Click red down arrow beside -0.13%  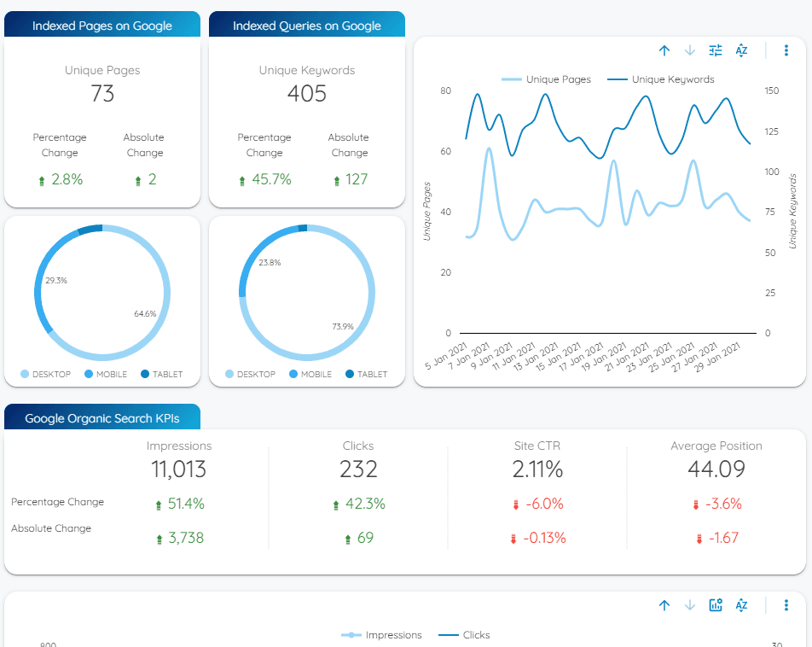pos(513,539)
